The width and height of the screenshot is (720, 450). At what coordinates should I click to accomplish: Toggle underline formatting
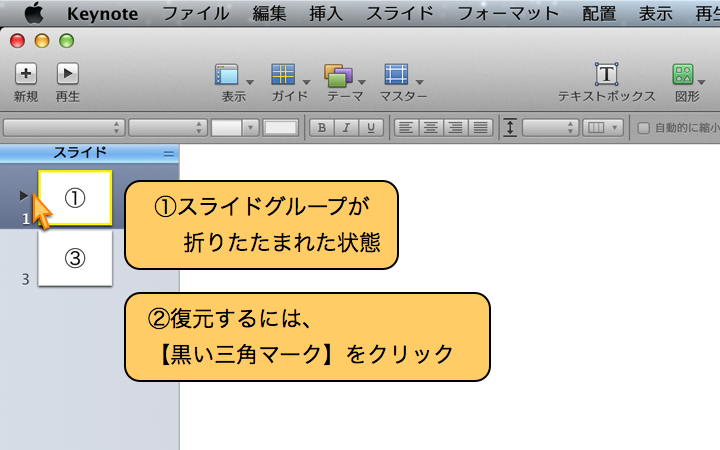[x=371, y=128]
